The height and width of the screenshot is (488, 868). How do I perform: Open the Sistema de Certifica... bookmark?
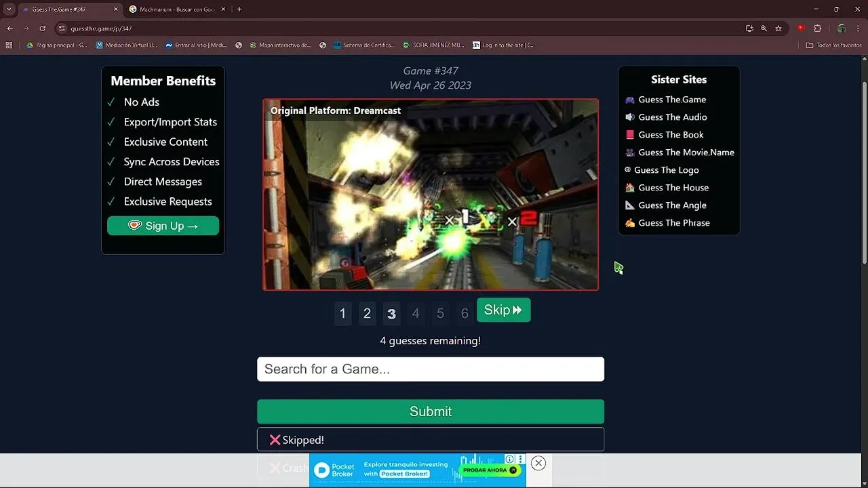[x=363, y=45]
